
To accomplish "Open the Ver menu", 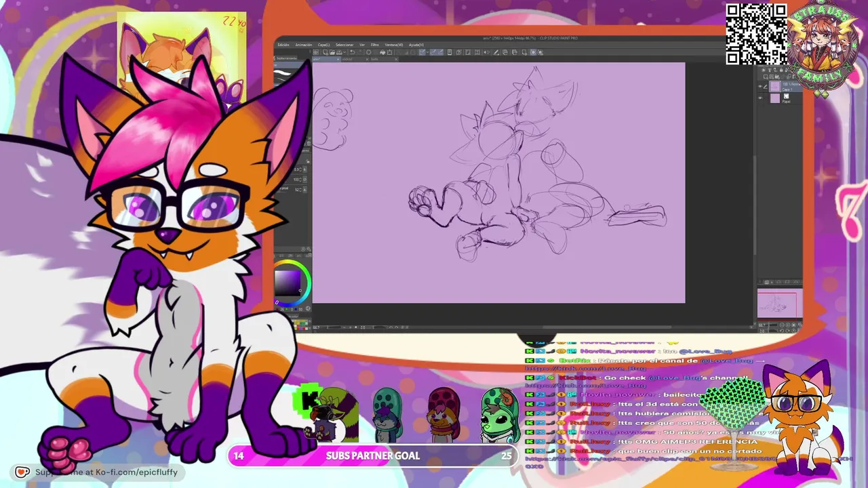I will click(x=362, y=45).
